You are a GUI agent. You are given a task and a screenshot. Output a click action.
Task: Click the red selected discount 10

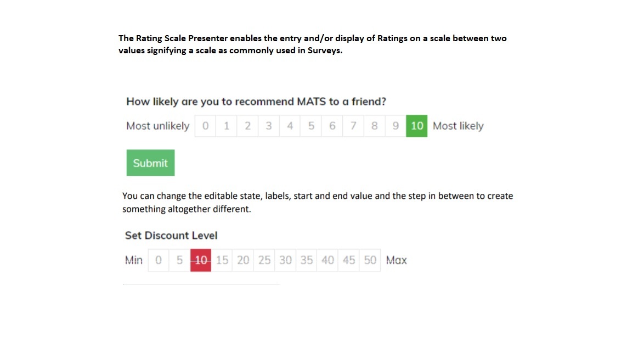[201, 260]
